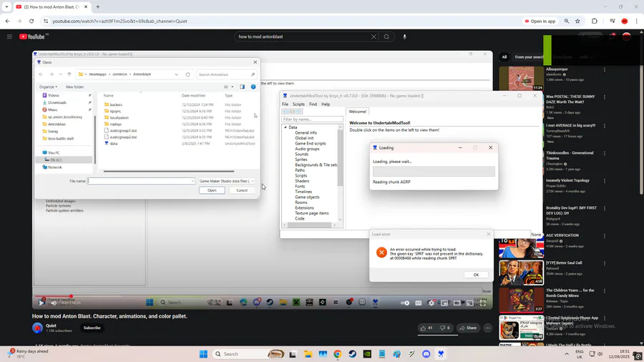
Task: Show hidden icons in the system tray
Action: [x=567, y=354]
